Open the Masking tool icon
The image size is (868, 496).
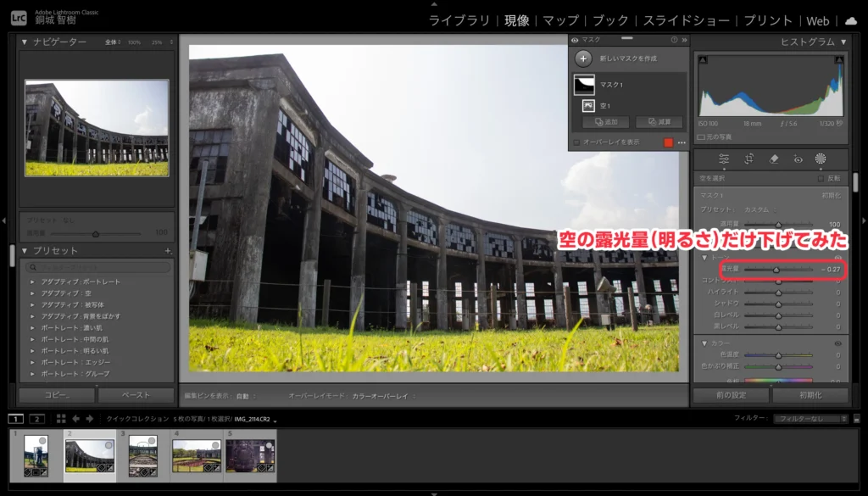coord(821,159)
